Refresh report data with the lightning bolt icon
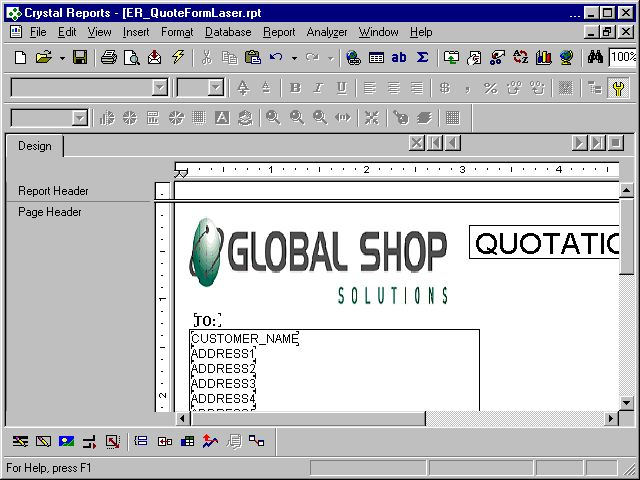Screen dimensions: 640x480 [178, 58]
